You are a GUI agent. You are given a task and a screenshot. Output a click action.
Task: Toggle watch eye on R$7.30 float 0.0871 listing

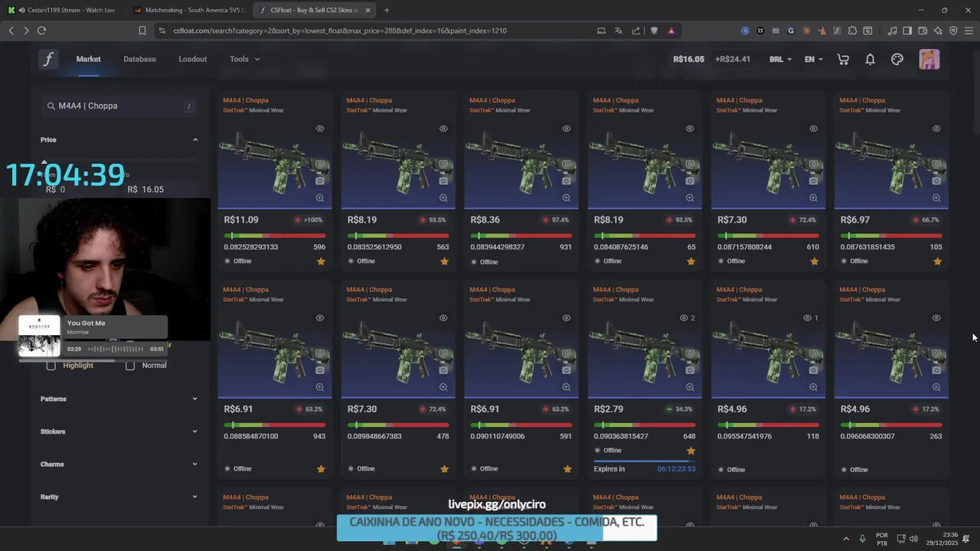[x=813, y=129]
